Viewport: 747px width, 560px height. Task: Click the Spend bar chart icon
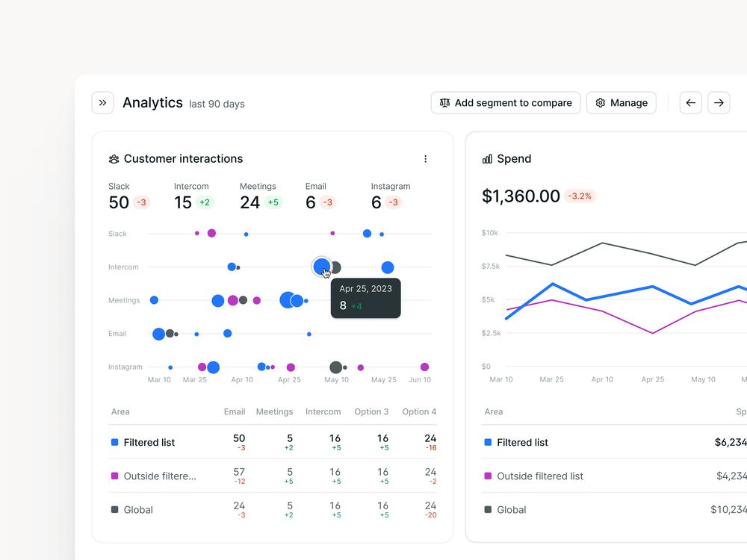(x=487, y=159)
